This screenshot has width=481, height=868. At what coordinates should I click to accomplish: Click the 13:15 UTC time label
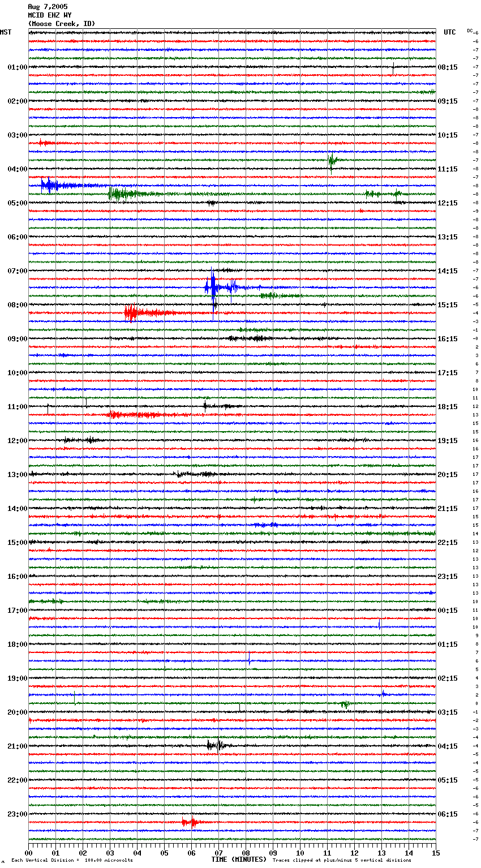pos(448,237)
